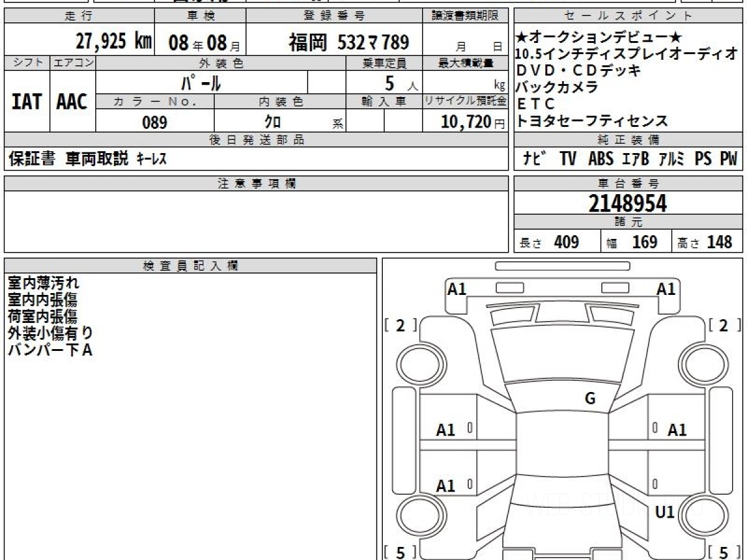Image resolution: width=747 pixels, height=560 pixels.
Task: Select the registration number 福岡 532マ789
Action: 349,42
